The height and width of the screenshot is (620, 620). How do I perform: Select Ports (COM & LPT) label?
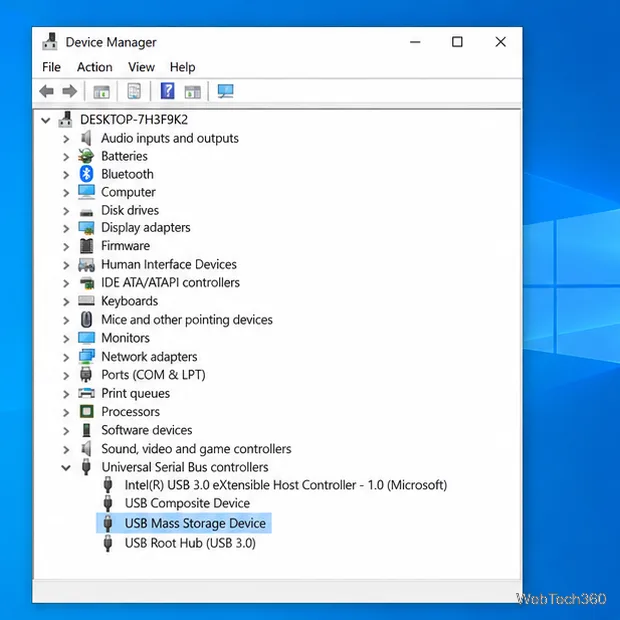(153, 374)
